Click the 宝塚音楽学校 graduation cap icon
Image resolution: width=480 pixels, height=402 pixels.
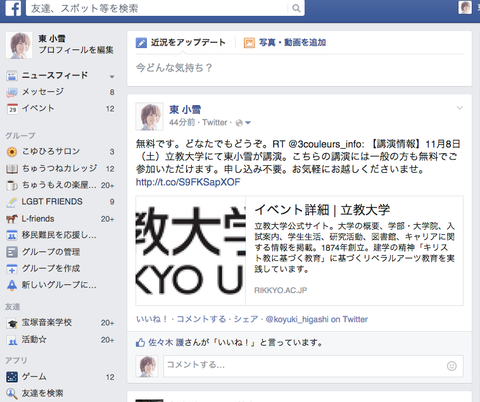tap(12, 323)
